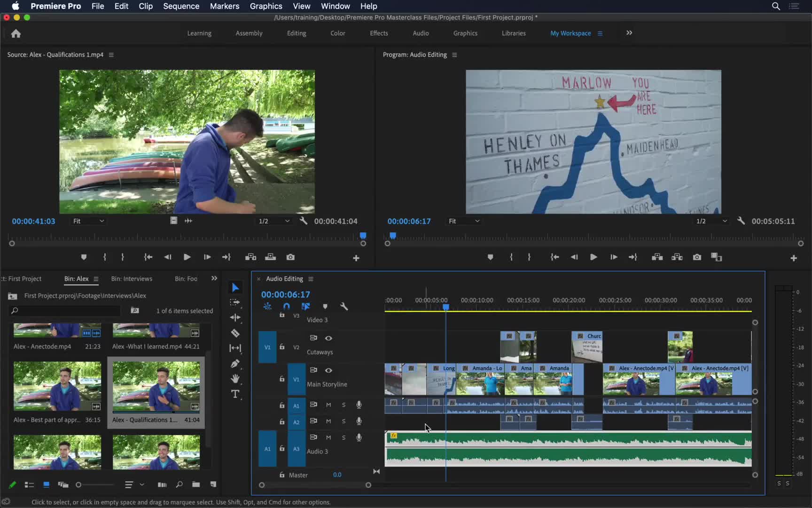Image resolution: width=812 pixels, height=508 pixels.
Task: Mute audio track A1
Action: 328,405
